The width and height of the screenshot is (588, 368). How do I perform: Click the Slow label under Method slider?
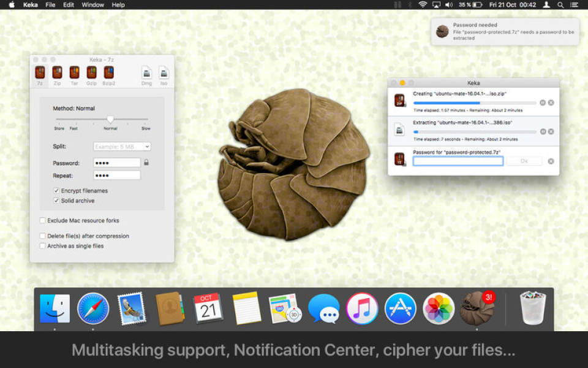[146, 128]
